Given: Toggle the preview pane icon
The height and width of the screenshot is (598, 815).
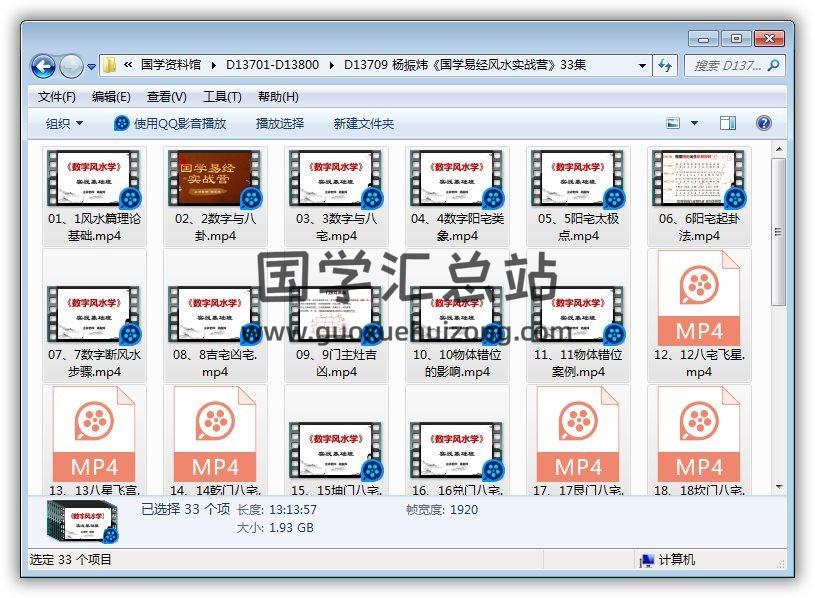Looking at the screenshot, I should tap(728, 123).
